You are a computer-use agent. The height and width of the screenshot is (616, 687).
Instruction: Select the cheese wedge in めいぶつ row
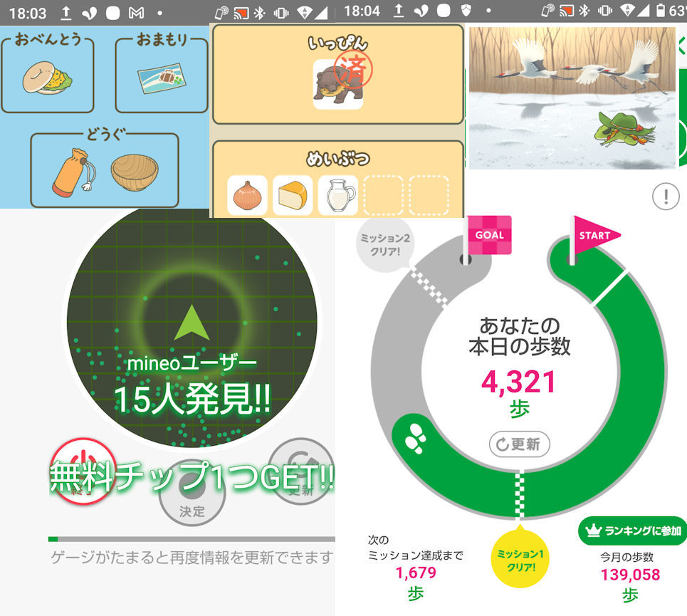[293, 195]
